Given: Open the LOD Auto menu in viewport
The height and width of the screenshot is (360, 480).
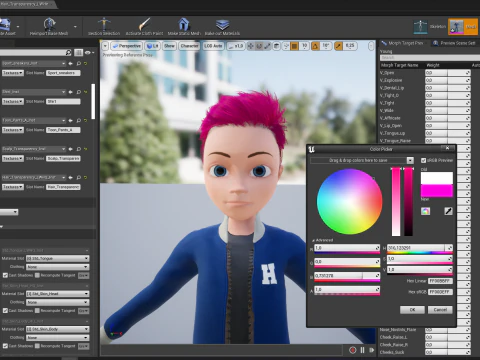Looking at the screenshot, I should 213,46.
